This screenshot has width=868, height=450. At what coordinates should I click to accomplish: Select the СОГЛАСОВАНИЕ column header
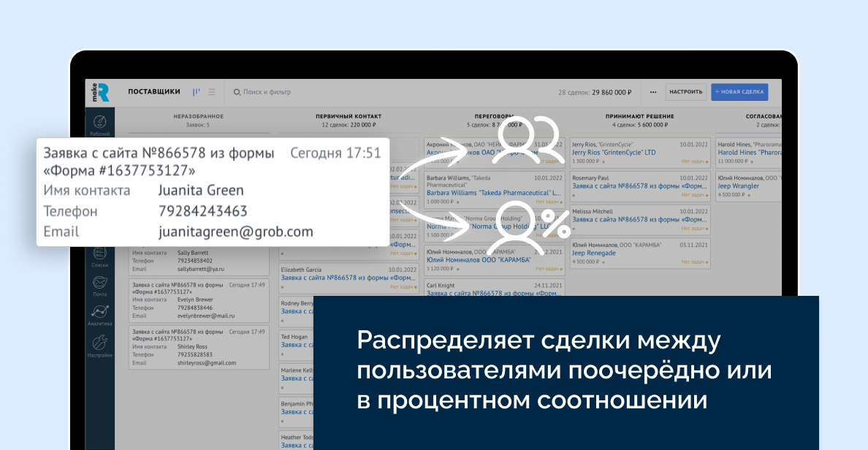pos(764,116)
